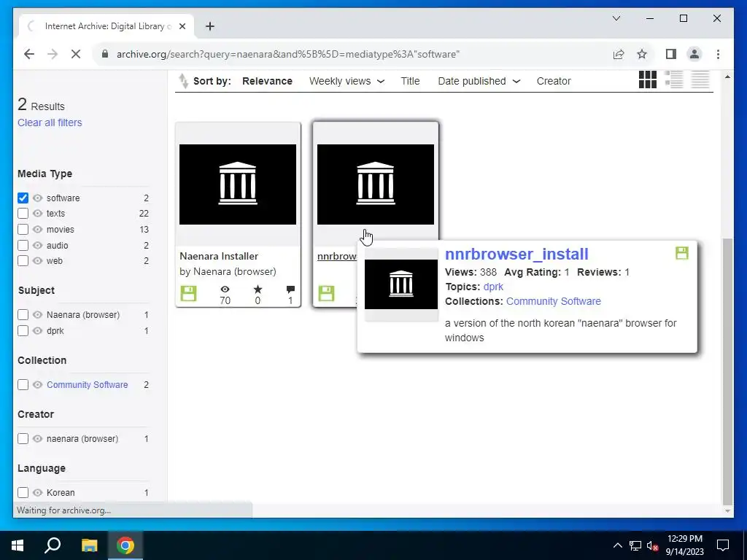747x560 pixels.
Task: Stop loading the page
Action: coord(76,54)
